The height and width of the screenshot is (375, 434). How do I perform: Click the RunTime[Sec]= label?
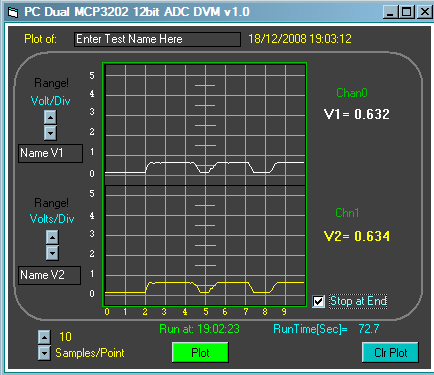click(310, 329)
